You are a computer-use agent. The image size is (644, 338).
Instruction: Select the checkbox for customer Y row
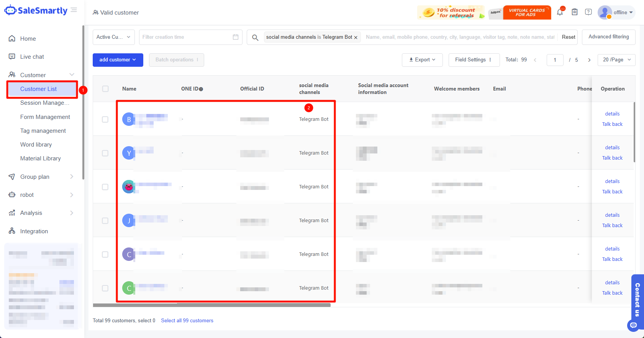click(x=105, y=153)
